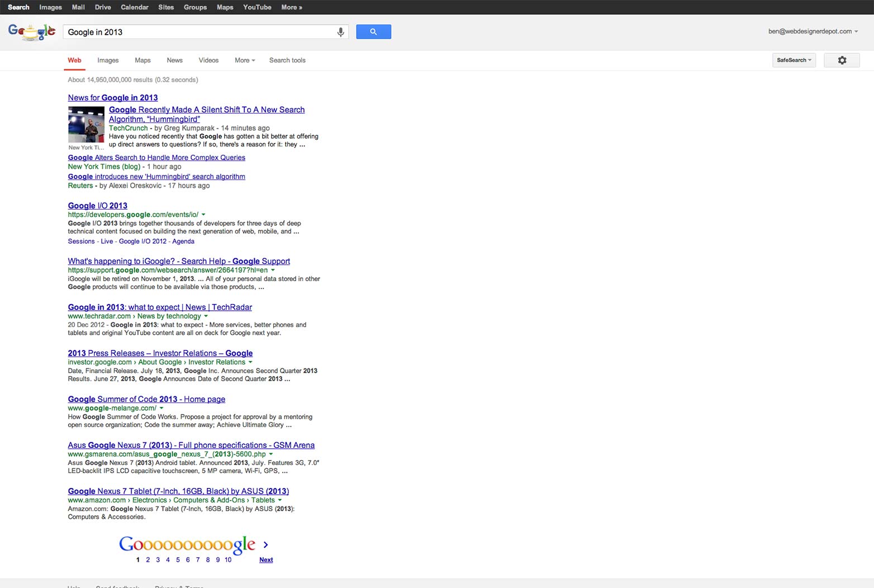Expand arrow next to gsmarena.com URL
The width and height of the screenshot is (874, 588).
(x=271, y=454)
